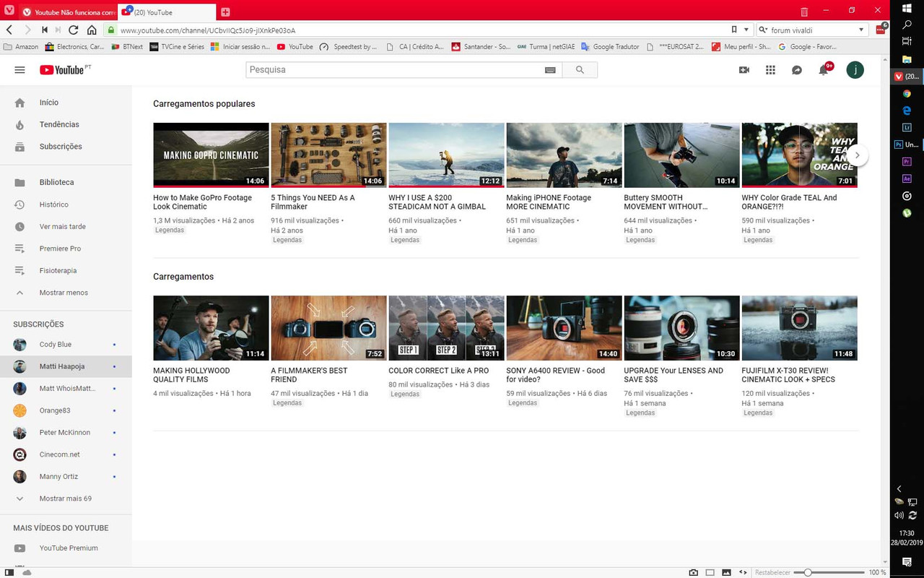Navigate back with the browser back arrow

[x=9, y=30]
